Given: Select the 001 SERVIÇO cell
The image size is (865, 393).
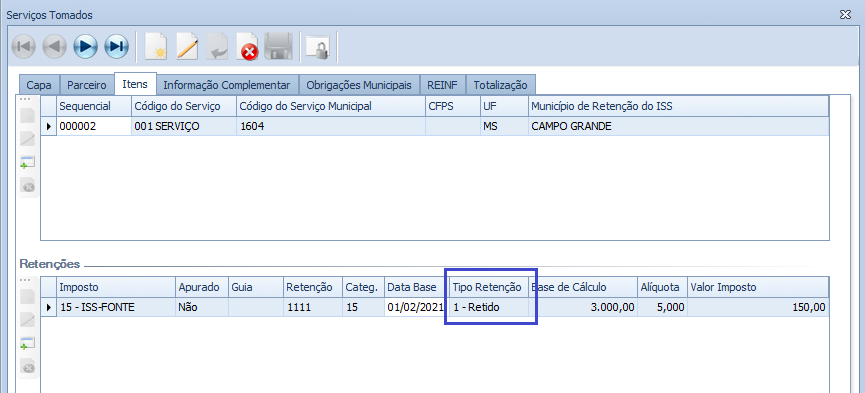Looking at the screenshot, I should click(184, 126).
